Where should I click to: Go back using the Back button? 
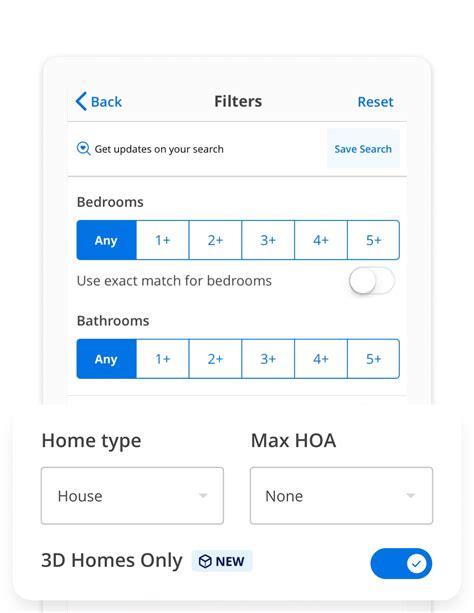99,102
